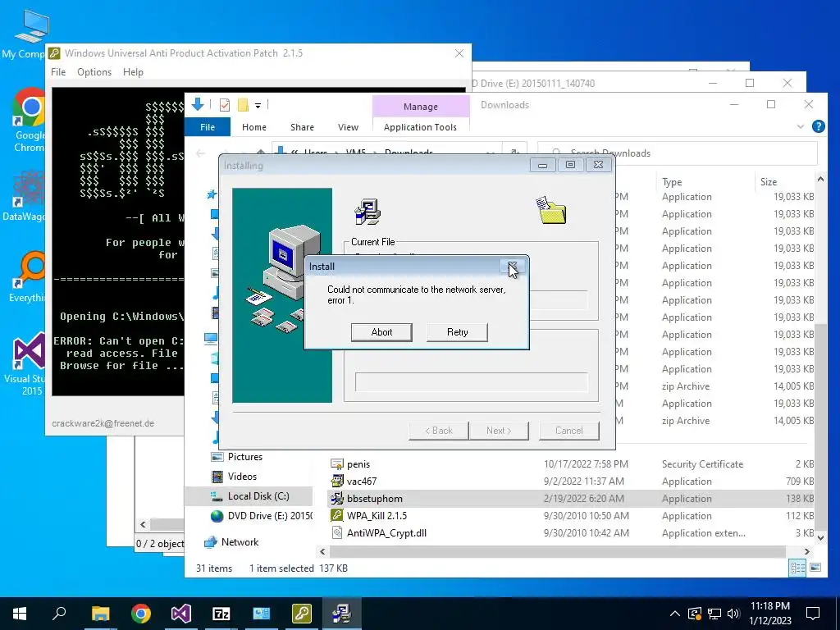Click Abort in the Install error dialog

[381, 332]
